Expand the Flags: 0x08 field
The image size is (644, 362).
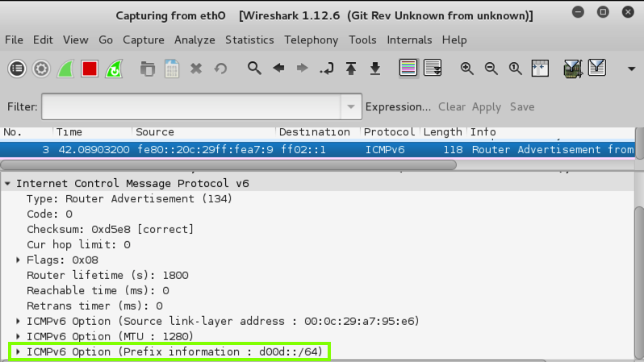pyautogui.click(x=18, y=260)
